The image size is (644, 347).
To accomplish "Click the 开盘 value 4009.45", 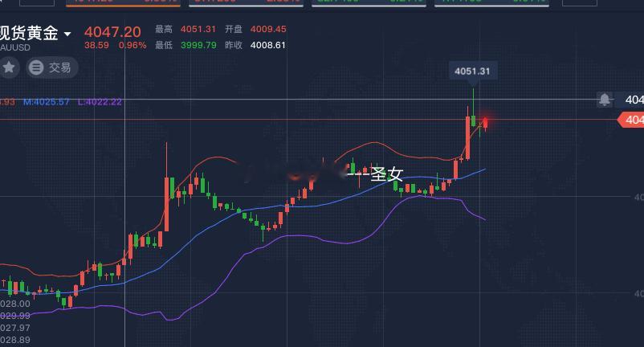I will pos(268,29).
